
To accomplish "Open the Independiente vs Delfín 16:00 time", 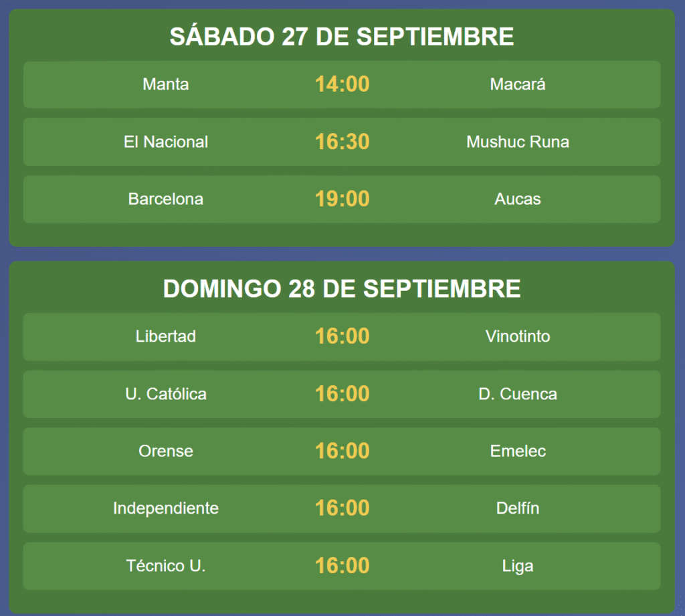I will click(342, 508).
